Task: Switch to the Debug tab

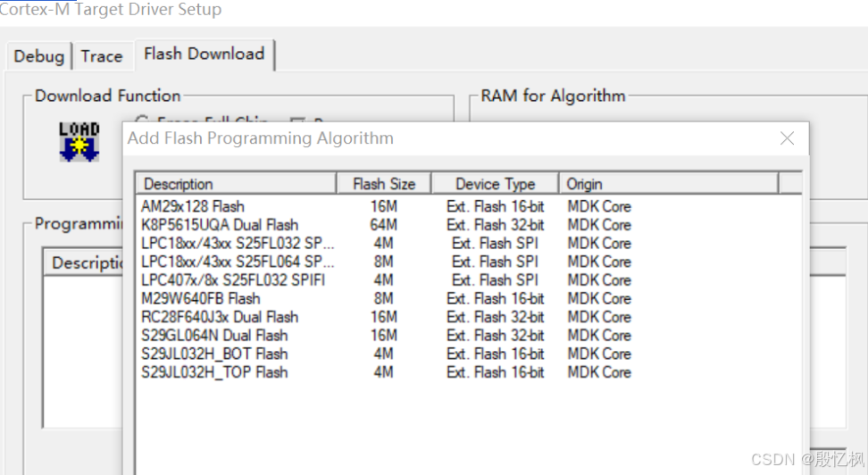Action: coord(38,56)
